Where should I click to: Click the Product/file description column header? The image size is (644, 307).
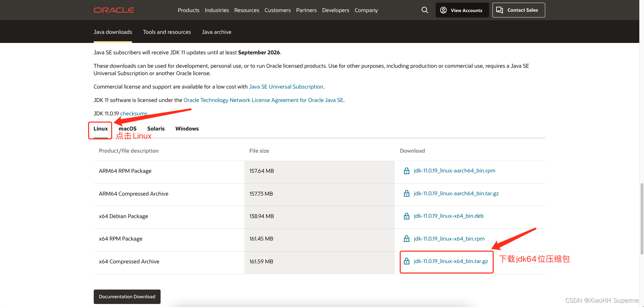coord(129,151)
